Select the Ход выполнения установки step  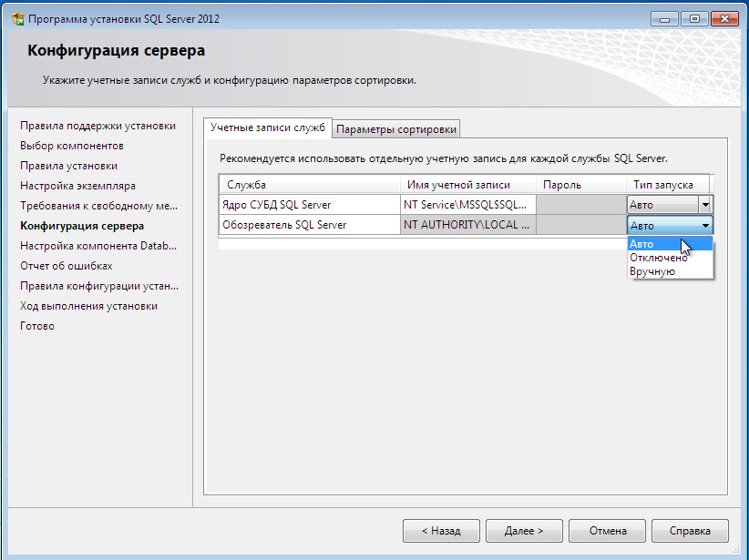(x=89, y=306)
